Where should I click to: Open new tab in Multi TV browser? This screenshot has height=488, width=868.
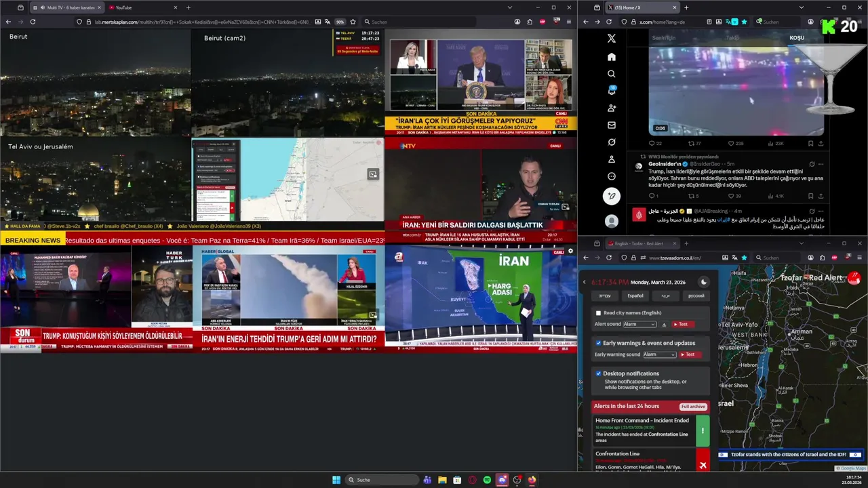189,7
